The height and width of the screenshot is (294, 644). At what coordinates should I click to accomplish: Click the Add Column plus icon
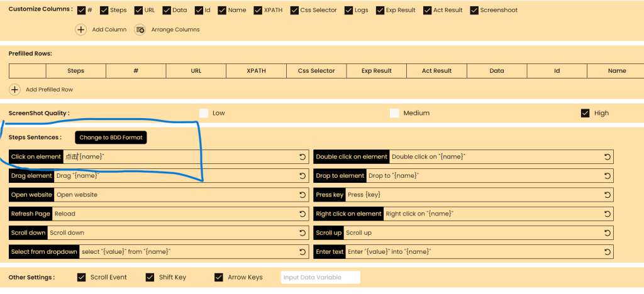tap(81, 30)
